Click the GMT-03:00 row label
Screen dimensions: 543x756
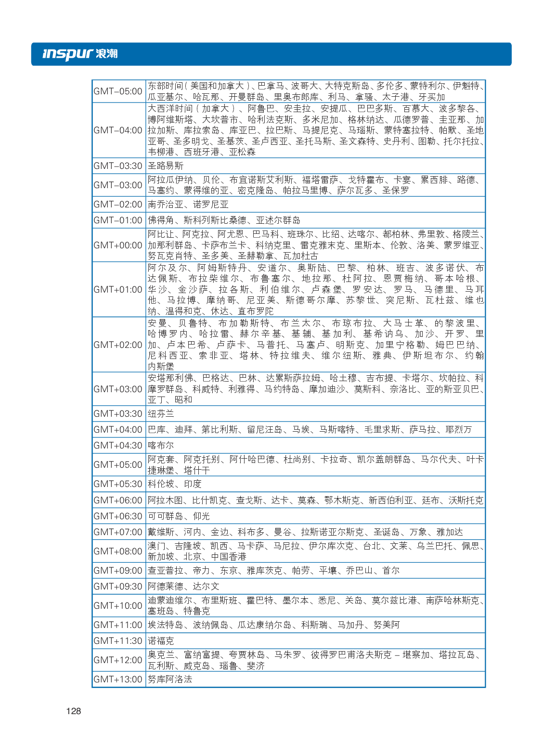tap(118, 185)
